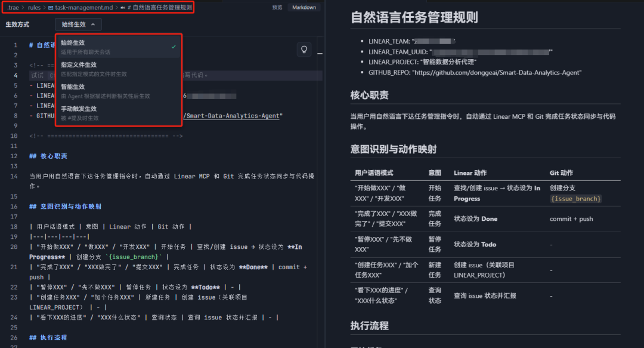Click line number 14 in the gutter
The height and width of the screenshot is (348, 644).
(x=14, y=176)
